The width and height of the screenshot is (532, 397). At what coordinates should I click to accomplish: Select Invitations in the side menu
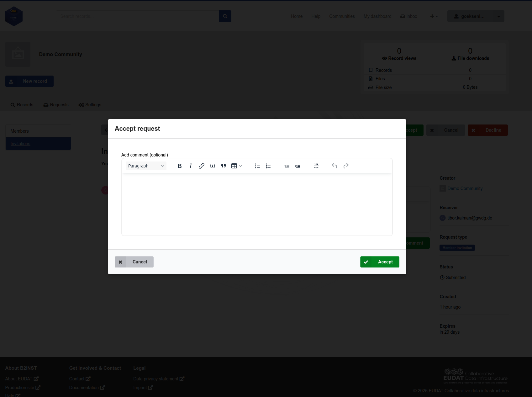38,144
